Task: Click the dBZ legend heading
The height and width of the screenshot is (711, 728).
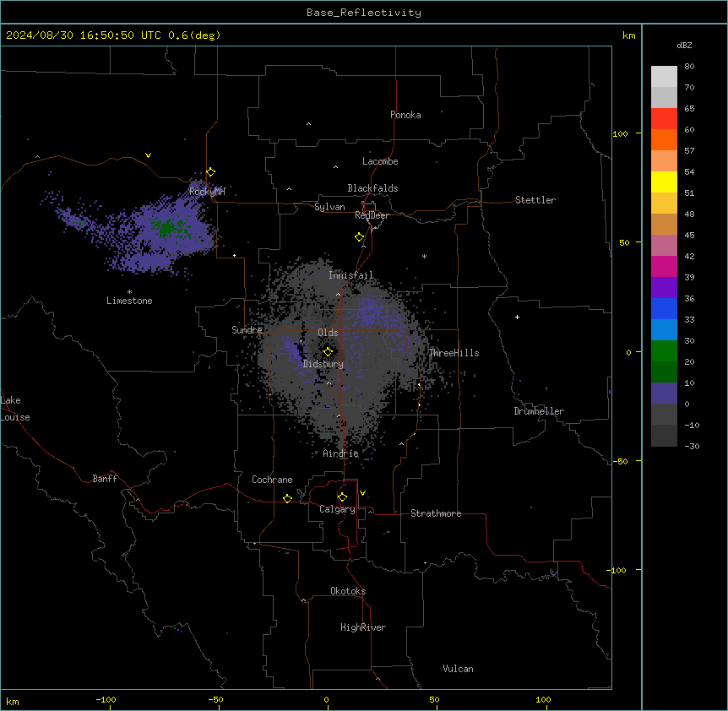Action: tap(684, 46)
